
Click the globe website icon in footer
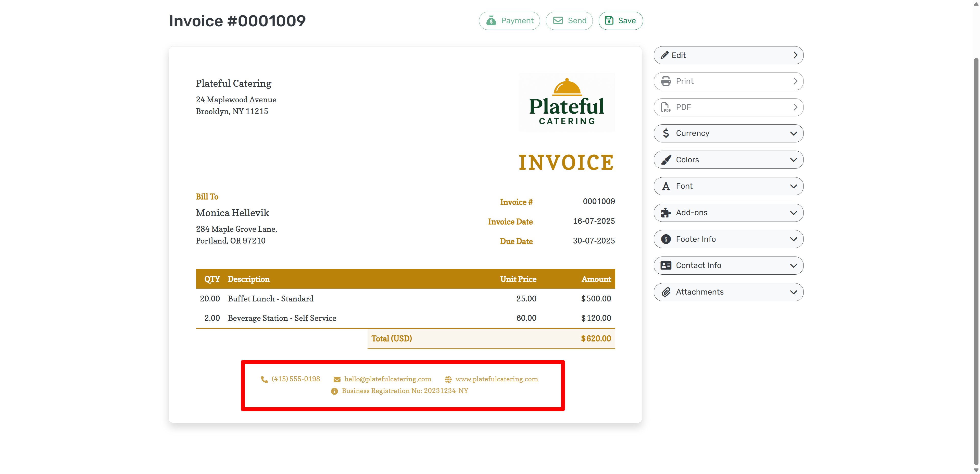[x=448, y=379]
